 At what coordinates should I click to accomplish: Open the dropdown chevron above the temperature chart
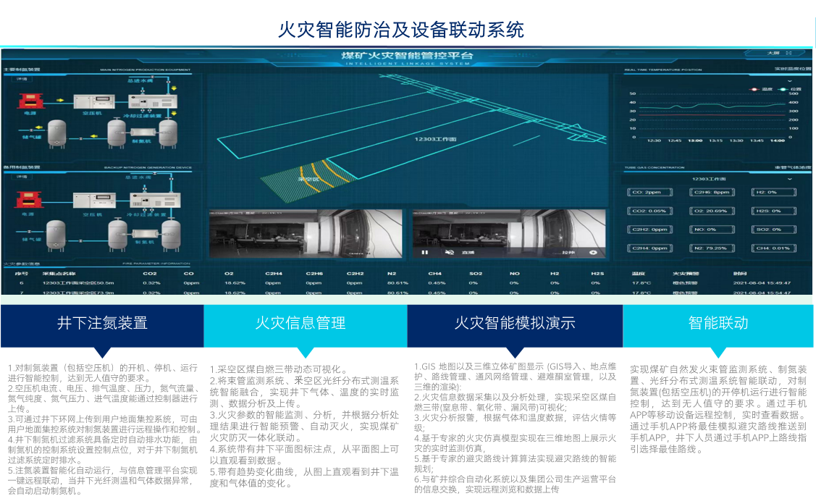point(789,81)
